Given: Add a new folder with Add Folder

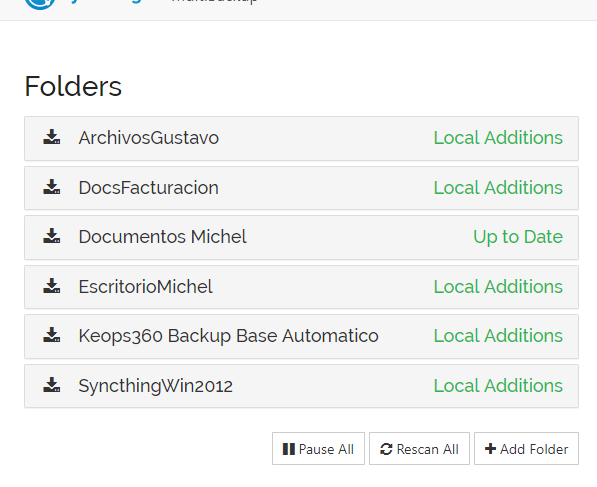Looking at the screenshot, I should coord(526,449).
